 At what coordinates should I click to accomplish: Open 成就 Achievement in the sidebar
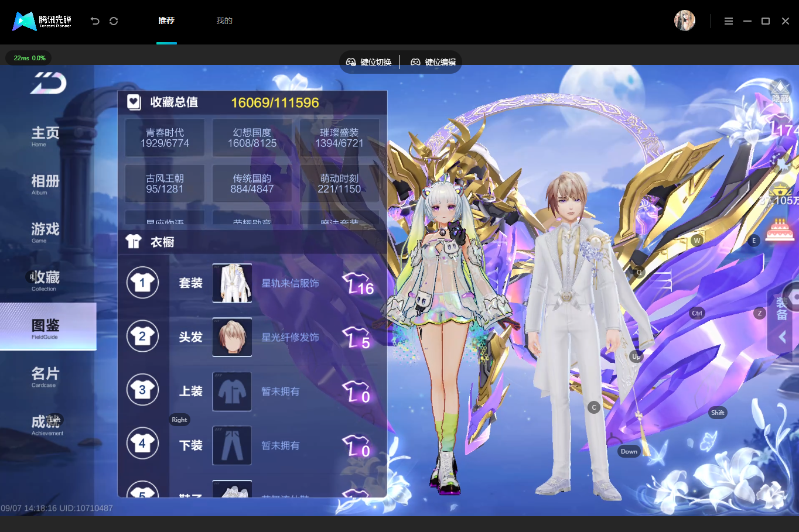[47, 425]
